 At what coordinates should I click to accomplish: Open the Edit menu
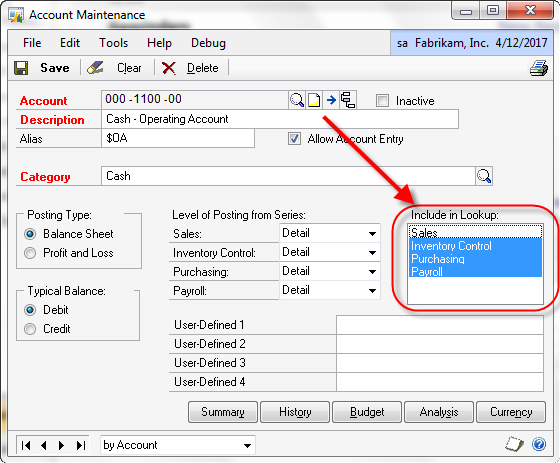point(70,43)
